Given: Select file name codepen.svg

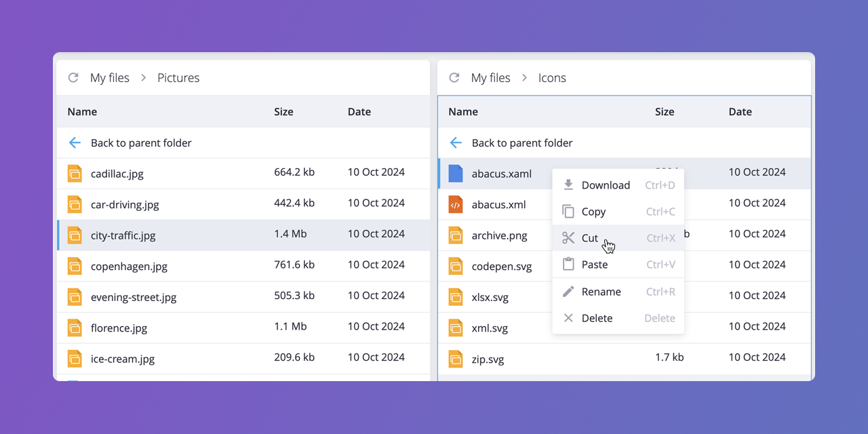Looking at the screenshot, I should (502, 266).
